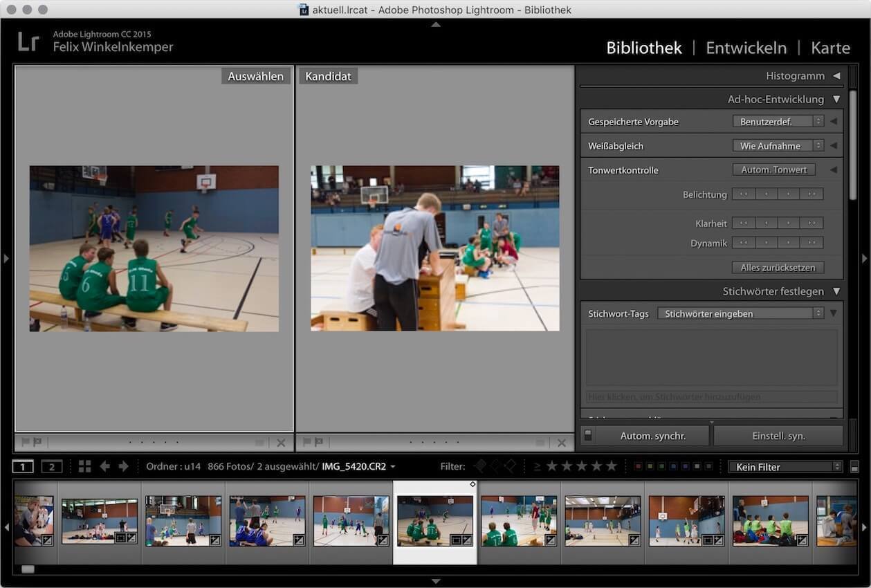Open the Weißabgleich dropdown
This screenshot has height=588, width=871.
pos(778,146)
